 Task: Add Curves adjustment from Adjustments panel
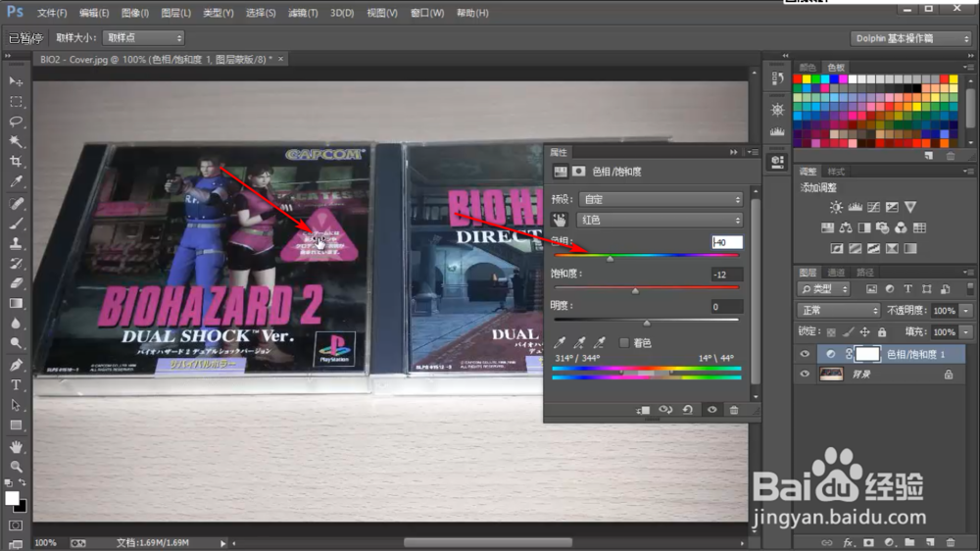[873, 207]
